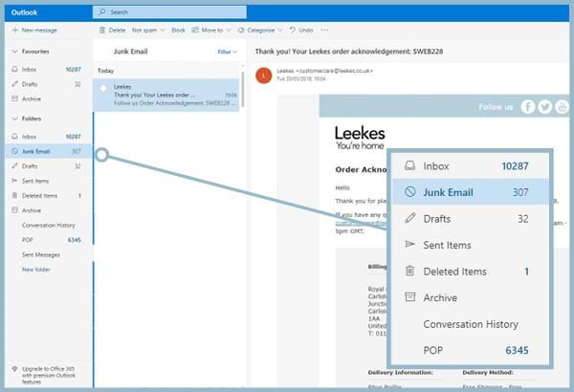Click the Outlook brand label

point(24,12)
